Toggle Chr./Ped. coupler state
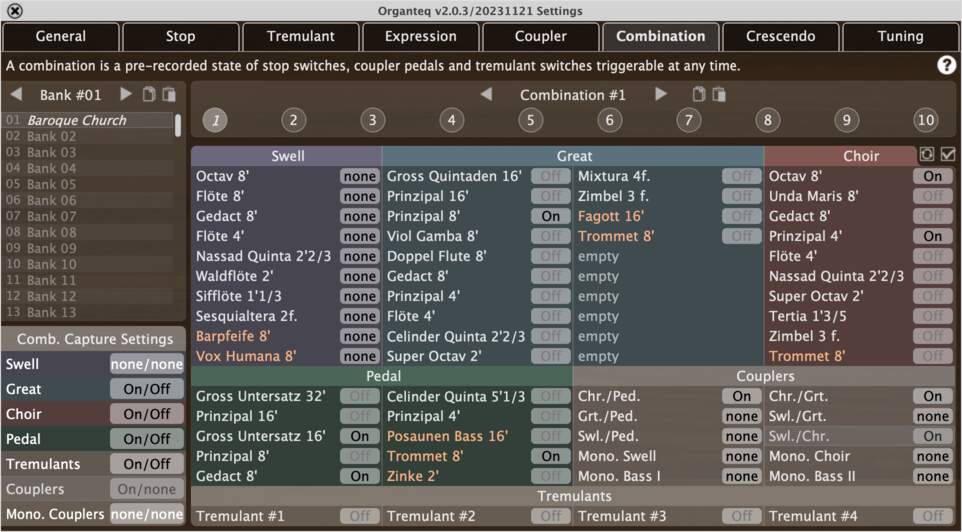962x532 pixels. pyautogui.click(x=742, y=396)
